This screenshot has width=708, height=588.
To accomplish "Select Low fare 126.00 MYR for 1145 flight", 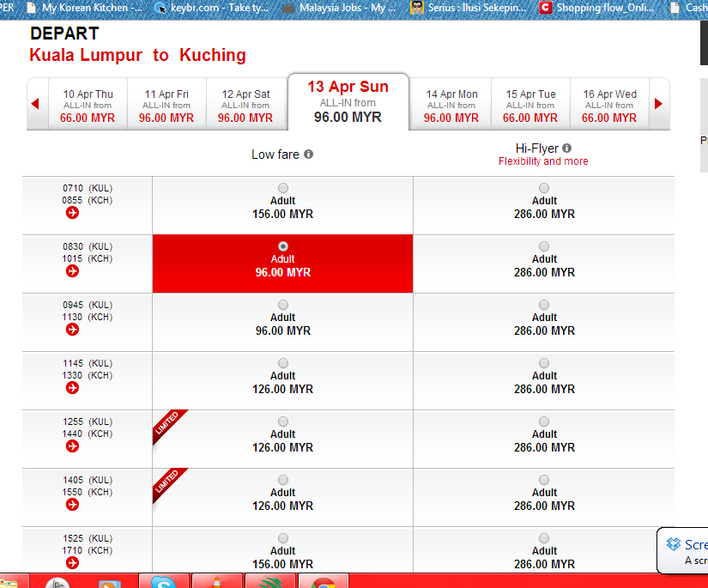I will (283, 363).
